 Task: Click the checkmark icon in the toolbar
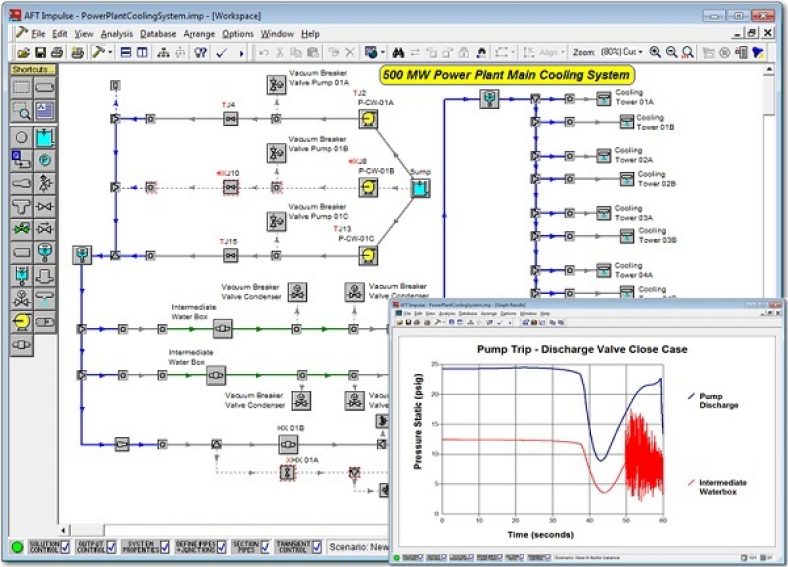[221, 52]
